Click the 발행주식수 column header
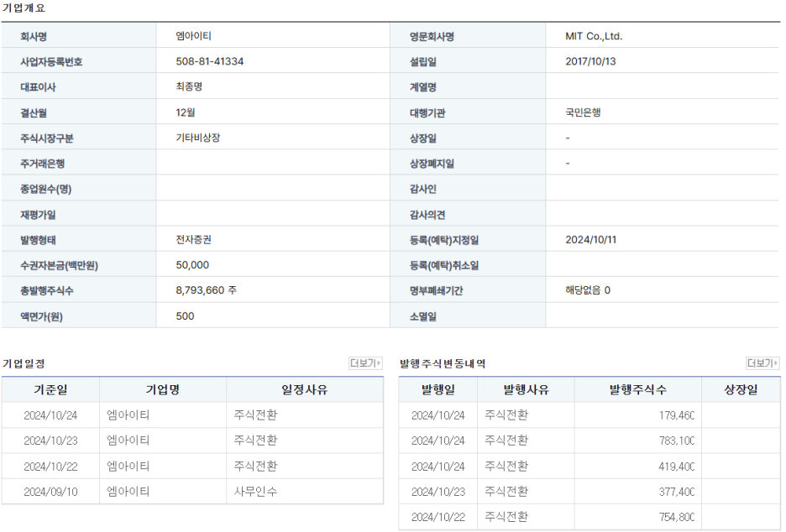Screen dimensions: 786x532 click(637, 389)
